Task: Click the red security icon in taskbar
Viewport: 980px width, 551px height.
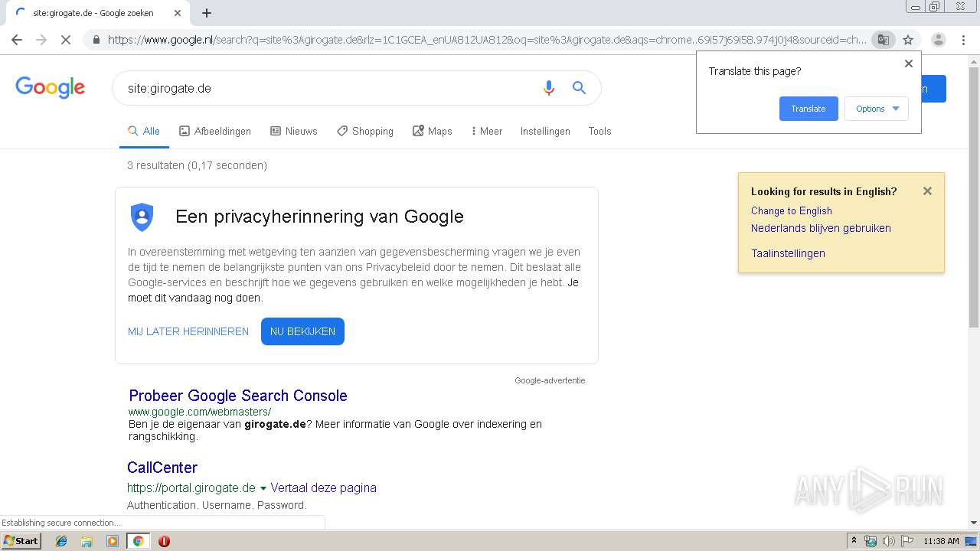Action: pyautogui.click(x=164, y=541)
